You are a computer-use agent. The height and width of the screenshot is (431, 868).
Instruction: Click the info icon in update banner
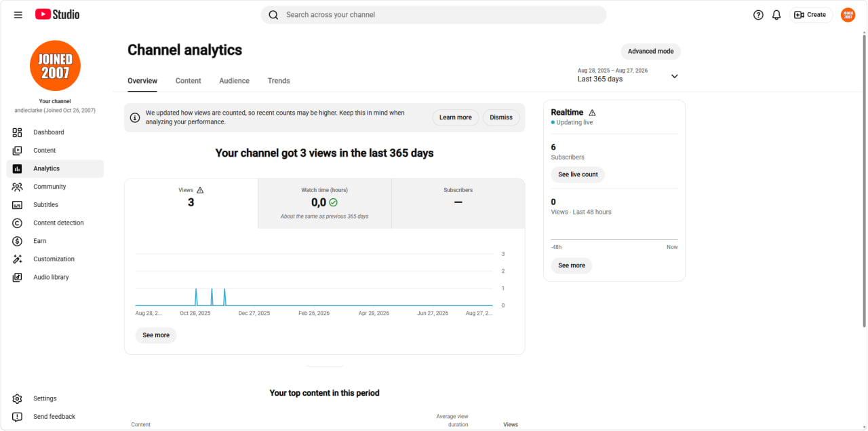(135, 117)
